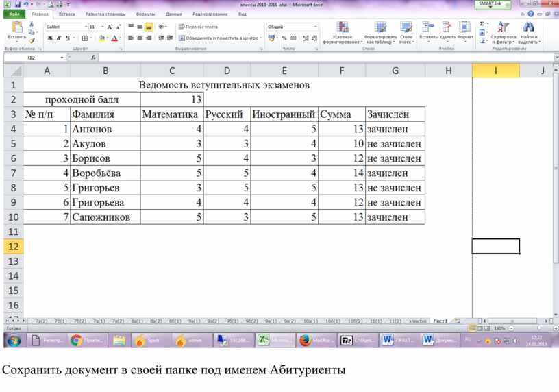Open the Windows Start button
Screen dimensions: 559x392
coord(14,341)
